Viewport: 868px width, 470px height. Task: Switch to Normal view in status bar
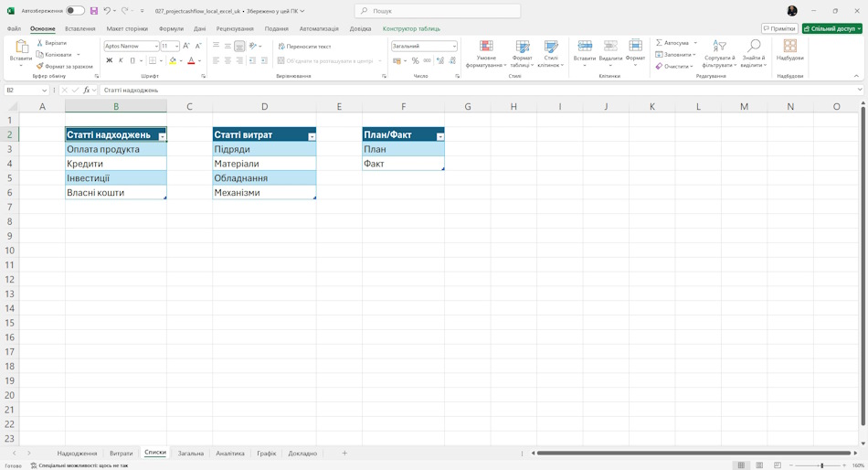pos(741,465)
